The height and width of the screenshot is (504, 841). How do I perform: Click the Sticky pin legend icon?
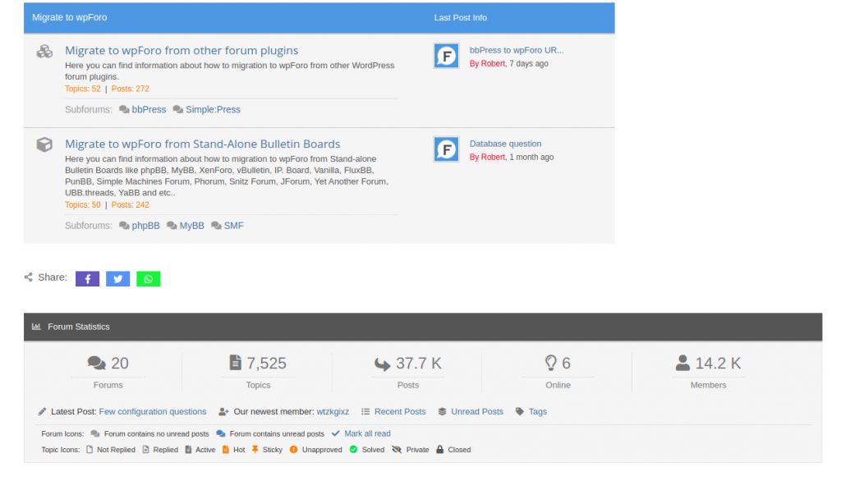[x=255, y=450]
